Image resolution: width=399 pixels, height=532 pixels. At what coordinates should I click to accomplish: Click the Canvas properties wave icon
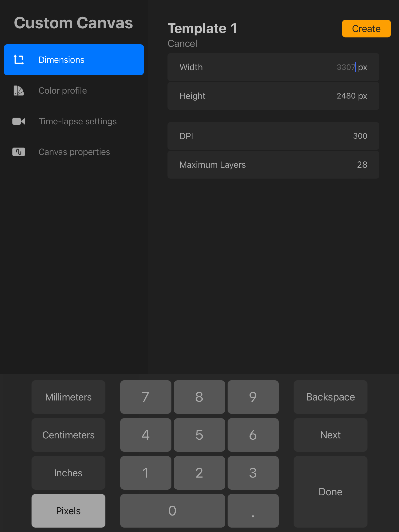(19, 152)
